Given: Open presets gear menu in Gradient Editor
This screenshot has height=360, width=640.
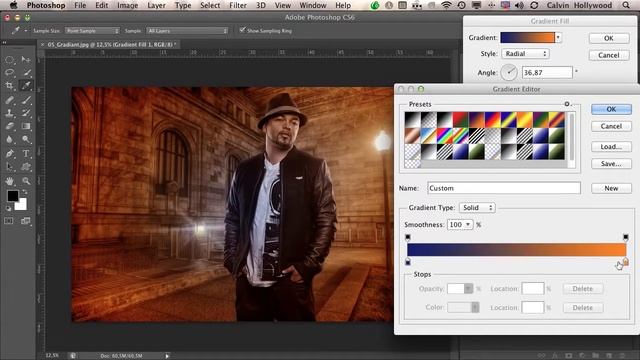Looking at the screenshot, I should [567, 104].
